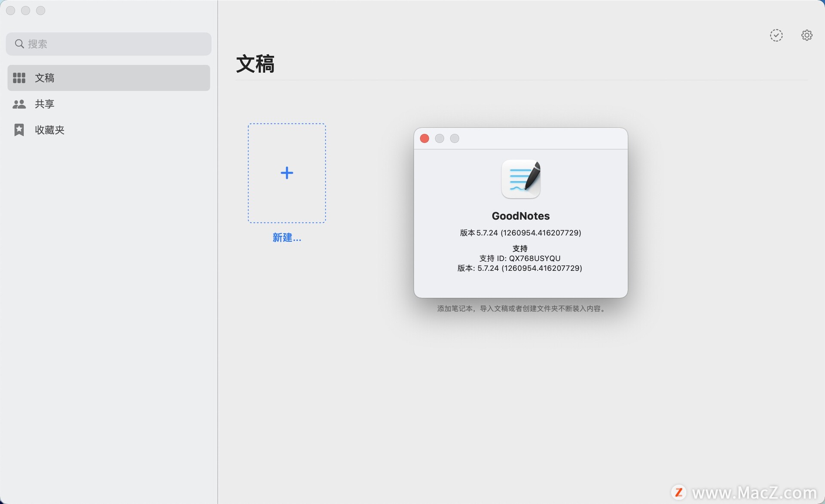825x504 pixels.
Task: Open 共享 in the sidebar
Action: tap(108, 104)
